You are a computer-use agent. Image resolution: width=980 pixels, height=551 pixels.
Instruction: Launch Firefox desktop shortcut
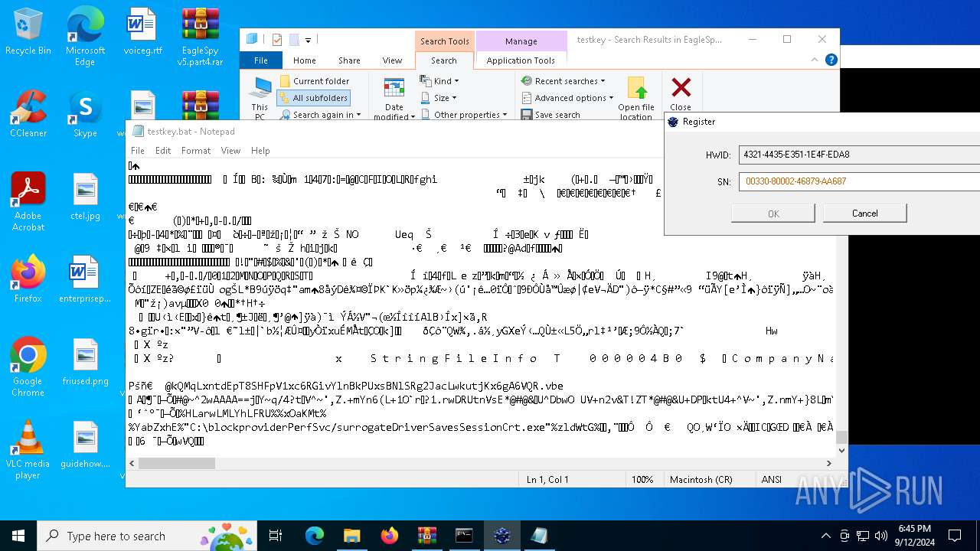28,279
